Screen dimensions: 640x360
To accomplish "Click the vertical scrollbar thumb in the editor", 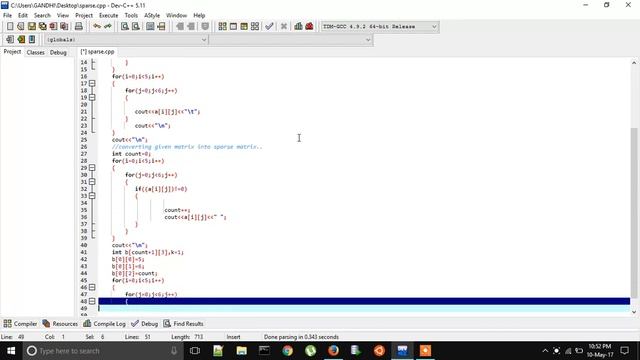I will pyautogui.click(x=634, y=212).
